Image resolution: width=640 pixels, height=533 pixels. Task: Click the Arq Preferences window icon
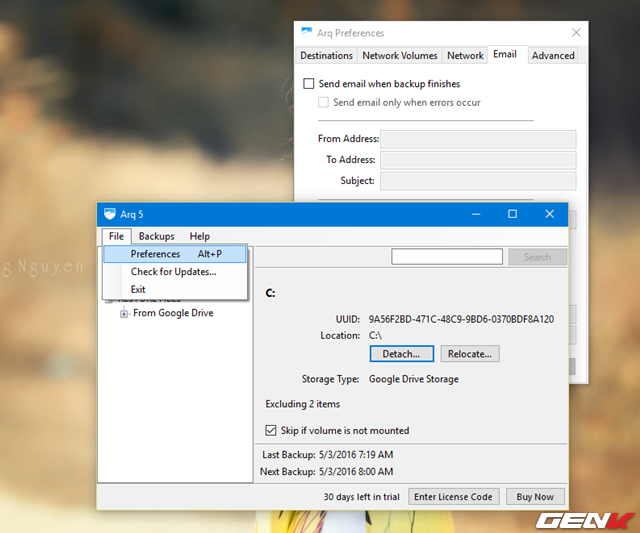[x=307, y=32]
